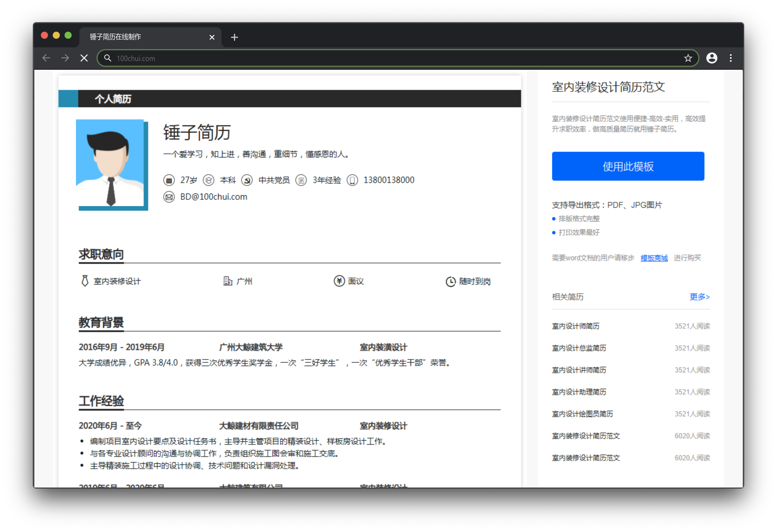Click the 支持导出格式：PDF、JPG图片 line

coord(607,205)
